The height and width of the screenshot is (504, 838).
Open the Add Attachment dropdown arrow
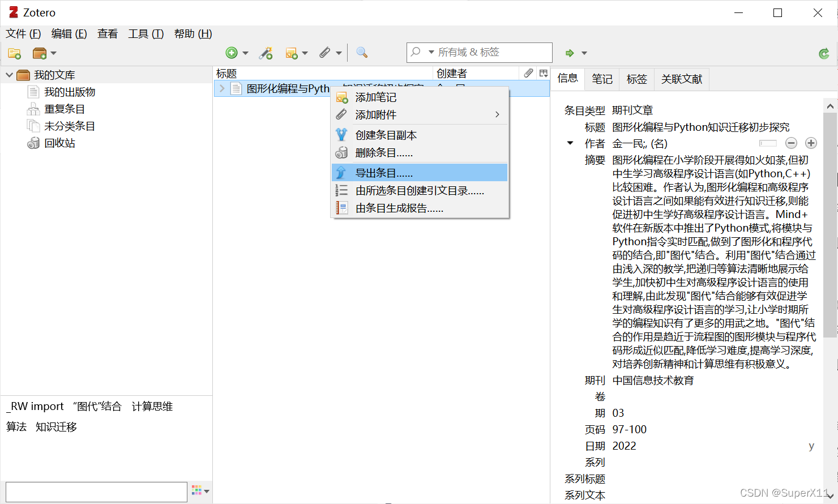point(339,53)
